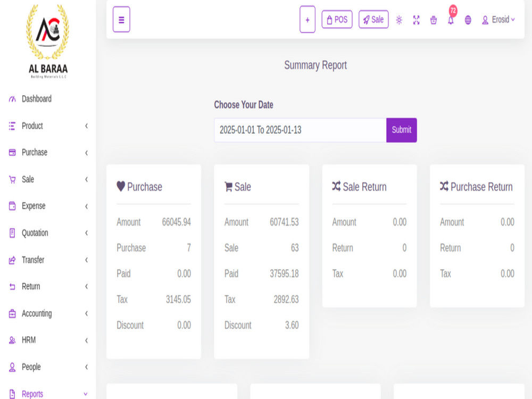Click the Summary Report heading
532x399 pixels.
coord(315,65)
